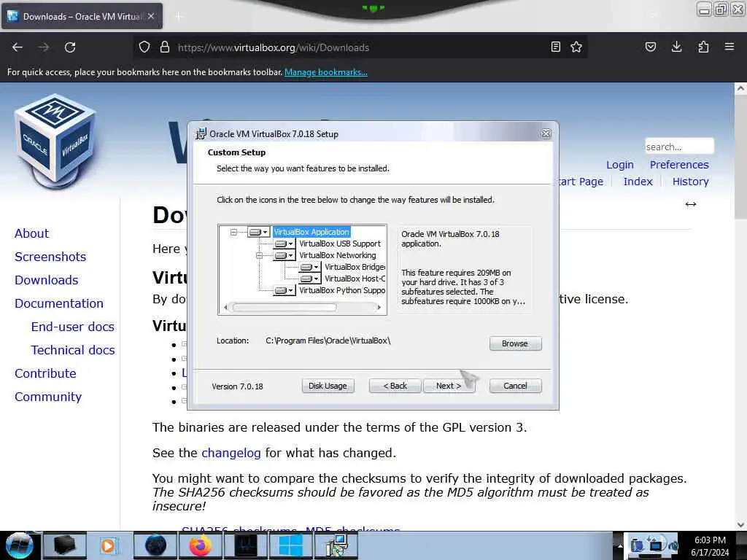Cancel the VirtualBox setup
747x560 pixels.
coord(515,386)
